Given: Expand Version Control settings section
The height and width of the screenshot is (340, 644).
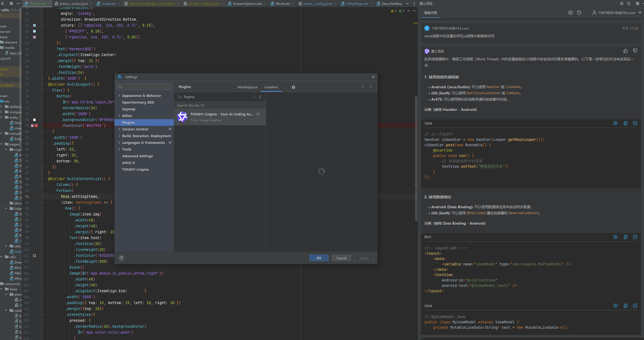Looking at the screenshot, I should [x=119, y=129].
